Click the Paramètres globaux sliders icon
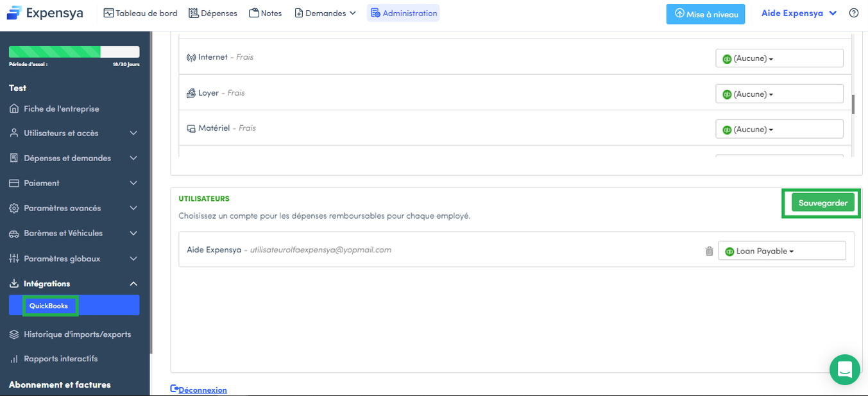 point(14,259)
